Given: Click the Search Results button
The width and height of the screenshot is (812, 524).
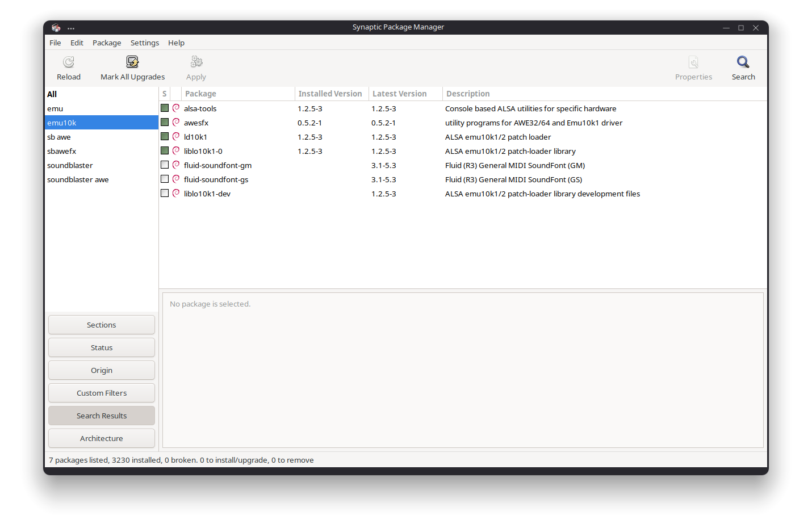Looking at the screenshot, I should 102,416.
